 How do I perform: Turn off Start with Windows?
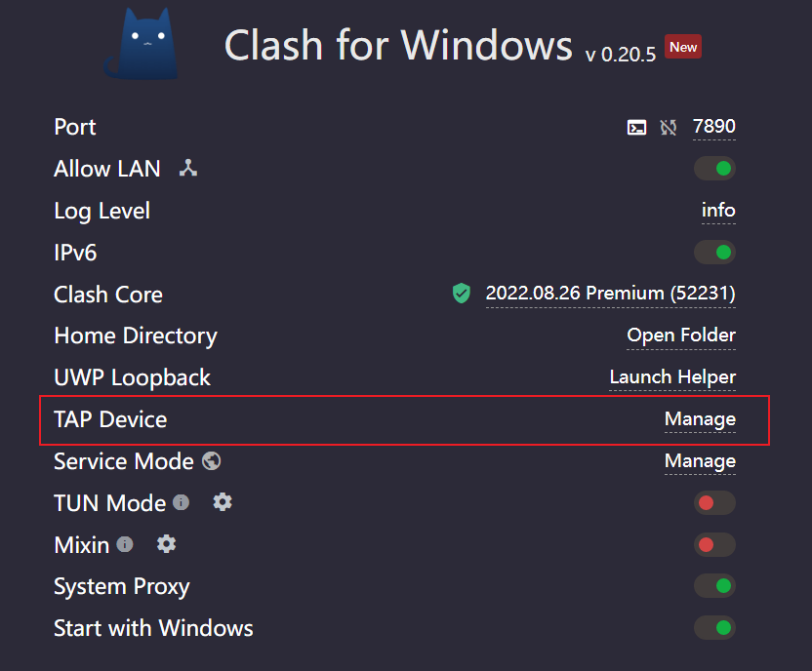point(714,627)
